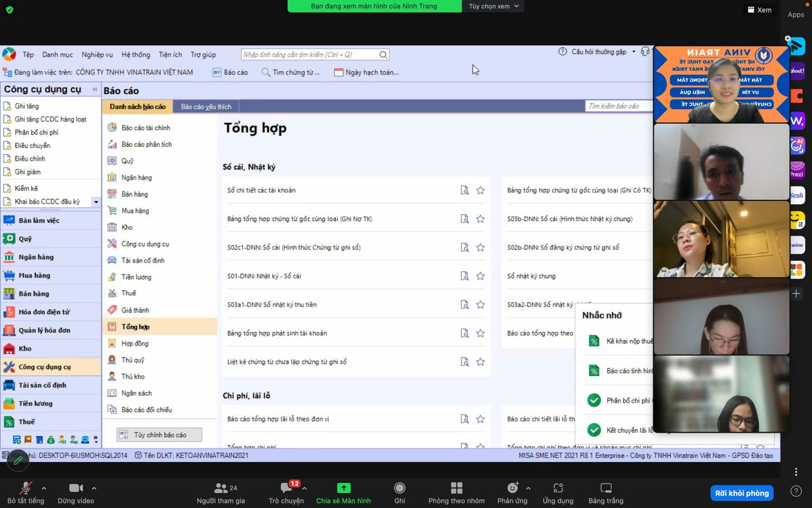
Task: Preview 'Sổ chi tiết các tài khoản' report icon
Action: [x=465, y=190]
